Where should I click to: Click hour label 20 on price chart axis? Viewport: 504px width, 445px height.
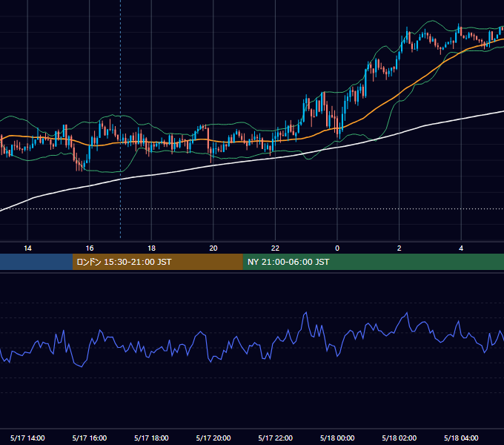point(213,248)
